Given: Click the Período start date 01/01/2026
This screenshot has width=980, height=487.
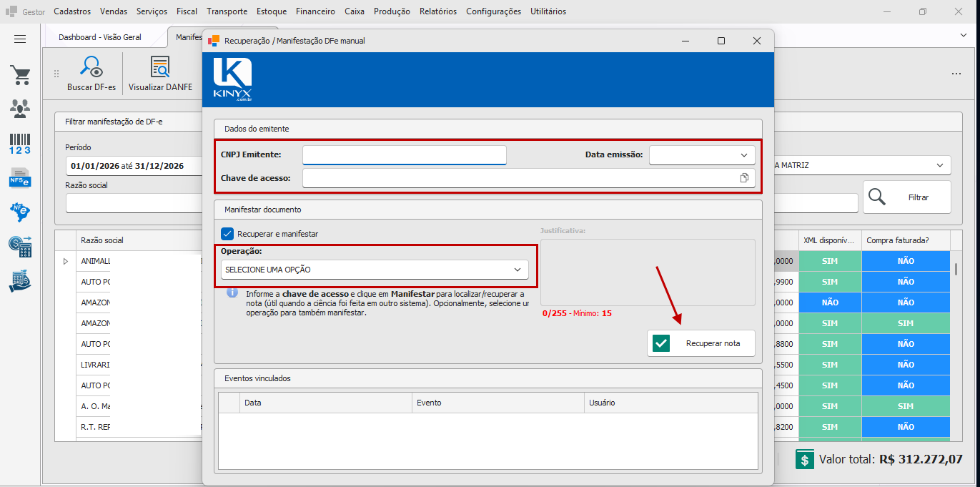Looking at the screenshot, I should point(94,166).
